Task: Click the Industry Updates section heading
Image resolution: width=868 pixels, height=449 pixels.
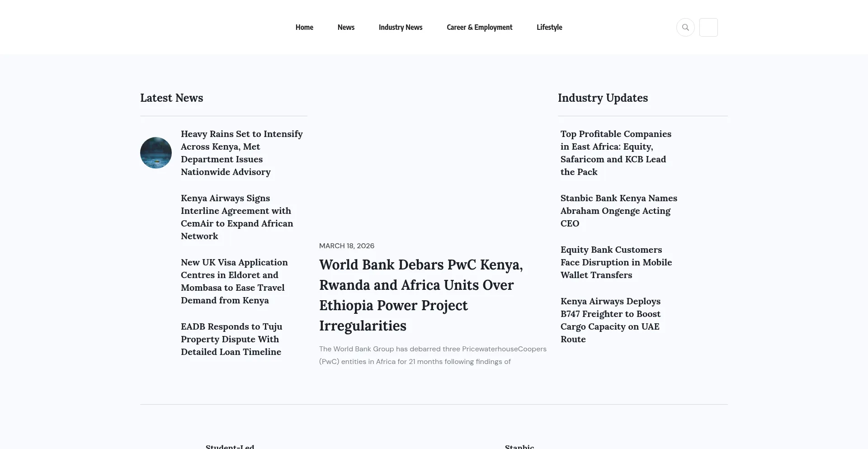Action: [x=603, y=98]
